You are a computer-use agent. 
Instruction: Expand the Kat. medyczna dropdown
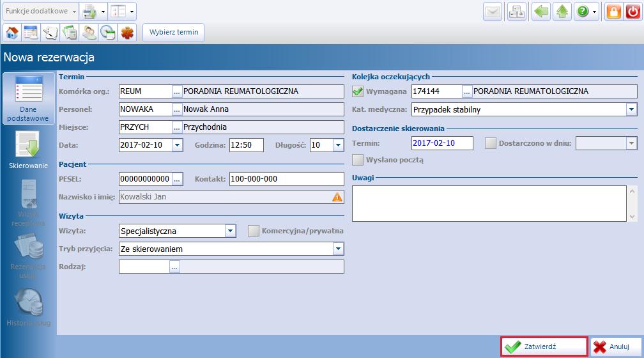coord(632,109)
